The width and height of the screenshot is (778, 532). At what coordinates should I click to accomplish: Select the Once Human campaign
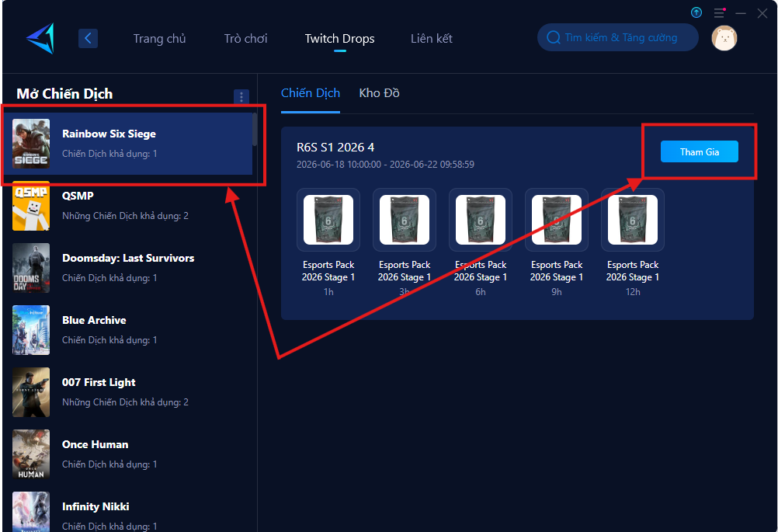[130, 454]
